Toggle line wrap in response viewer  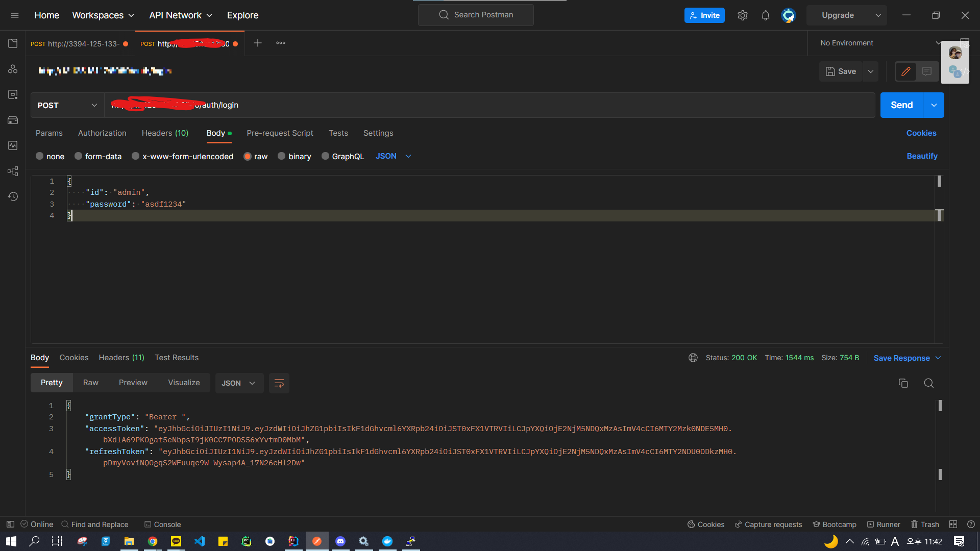(279, 383)
